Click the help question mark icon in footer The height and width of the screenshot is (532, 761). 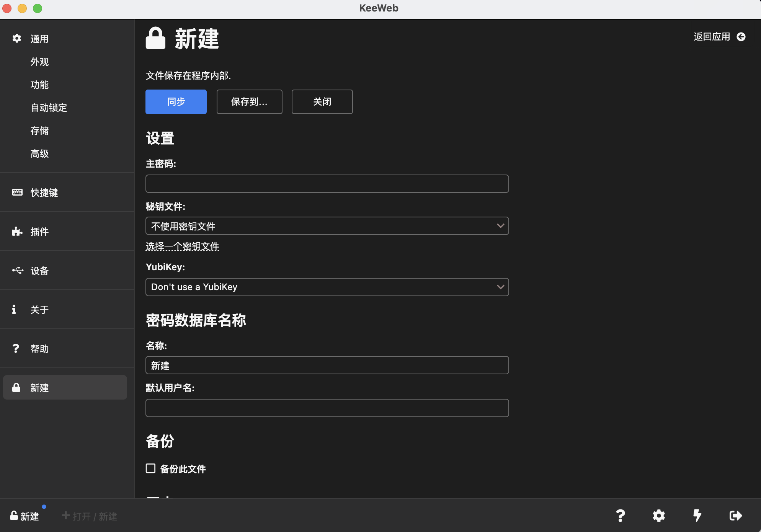[620, 516]
